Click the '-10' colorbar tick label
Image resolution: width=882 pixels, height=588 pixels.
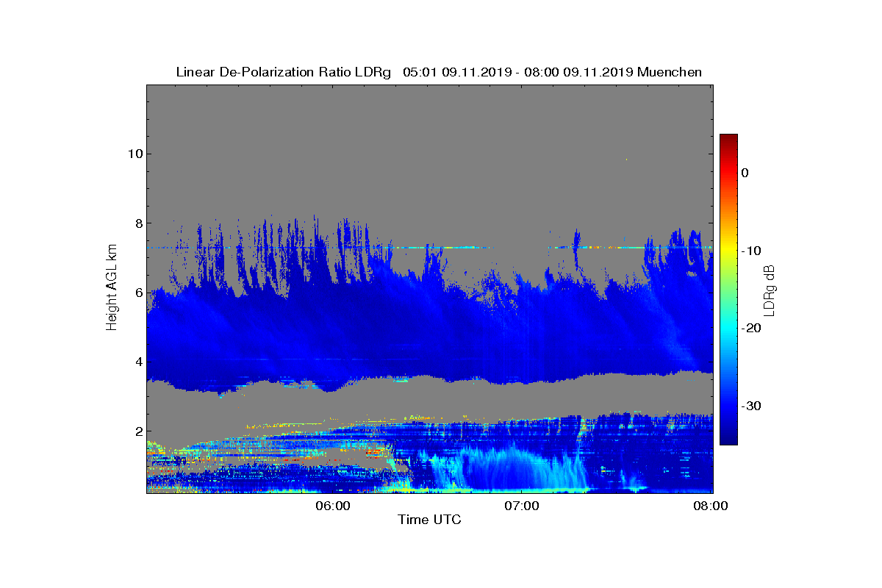tap(750, 251)
